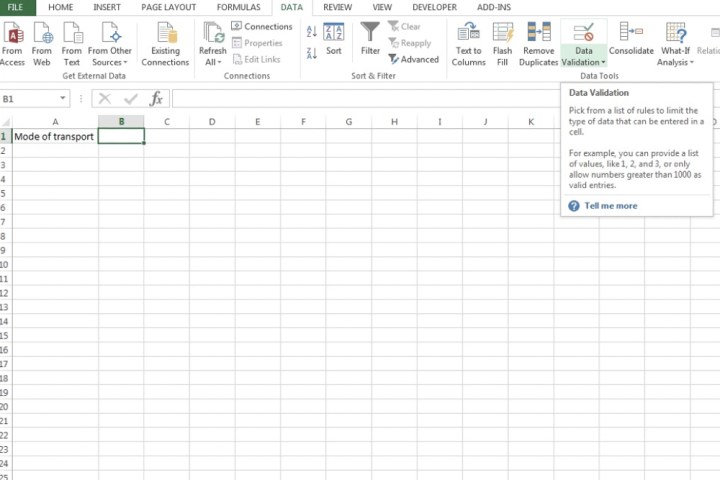This screenshot has width=720, height=480.
Task: Expand the Data Validation dropdown arrow
Action: (x=603, y=62)
